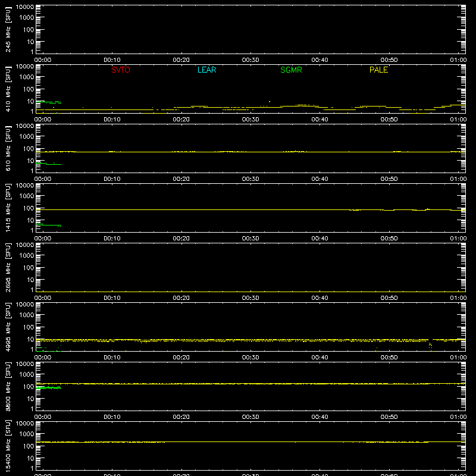Click the 100 value on the 8800 MHz axis
Image resolution: width=476 pixels, height=476 pixels.
[x=29, y=387]
